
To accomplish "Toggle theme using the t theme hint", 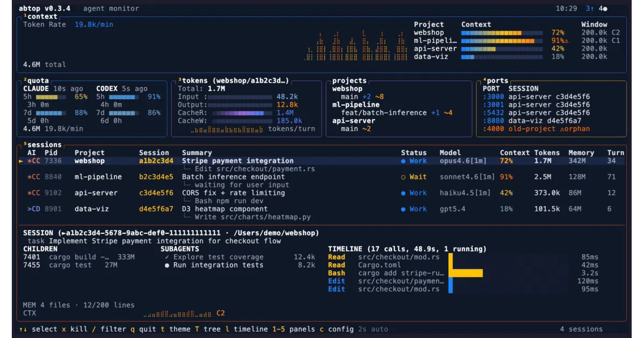I will [x=175, y=329].
